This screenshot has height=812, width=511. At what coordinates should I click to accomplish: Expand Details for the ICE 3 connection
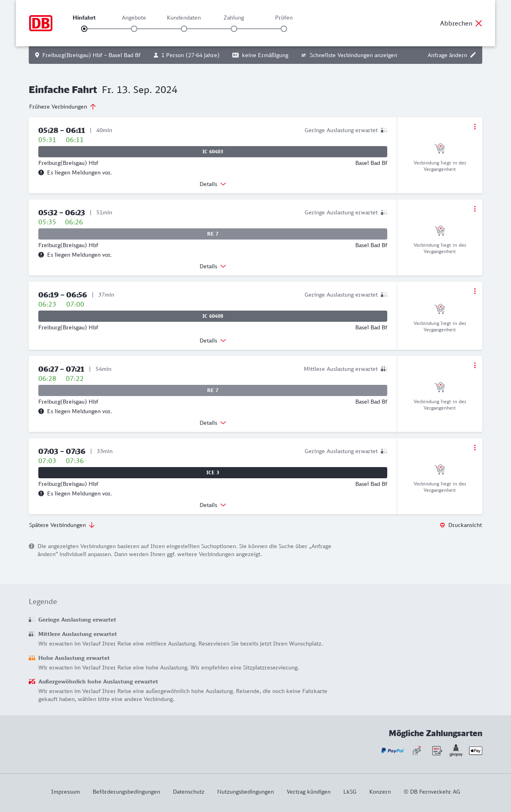pyautogui.click(x=213, y=505)
